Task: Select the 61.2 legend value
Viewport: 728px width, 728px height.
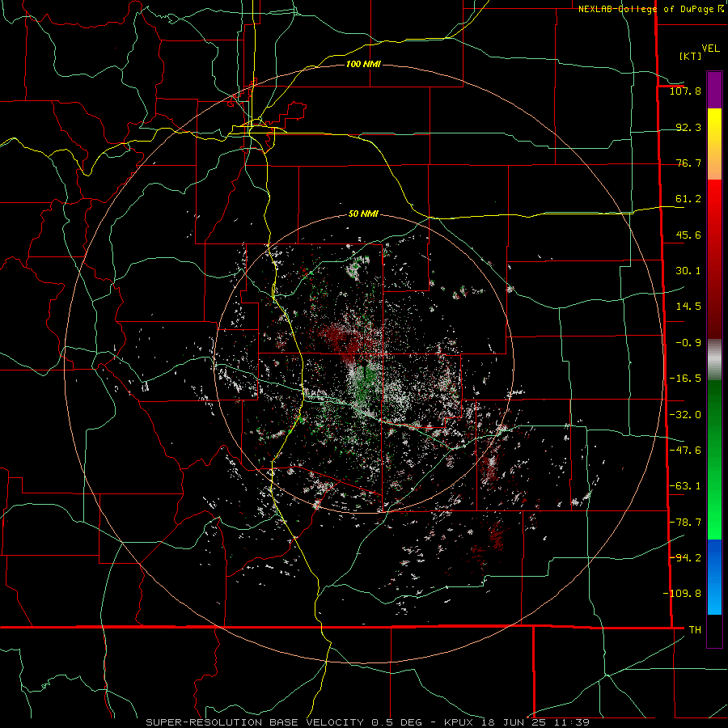Action: pyautogui.click(x=688, y=199)
